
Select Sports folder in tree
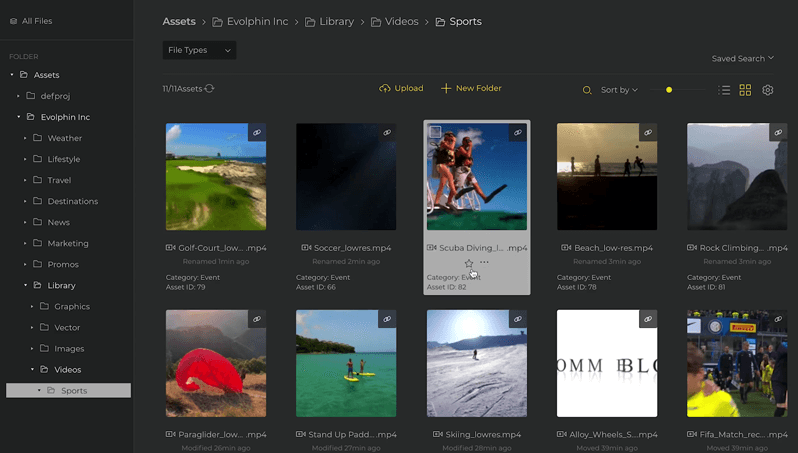(68, 390)
